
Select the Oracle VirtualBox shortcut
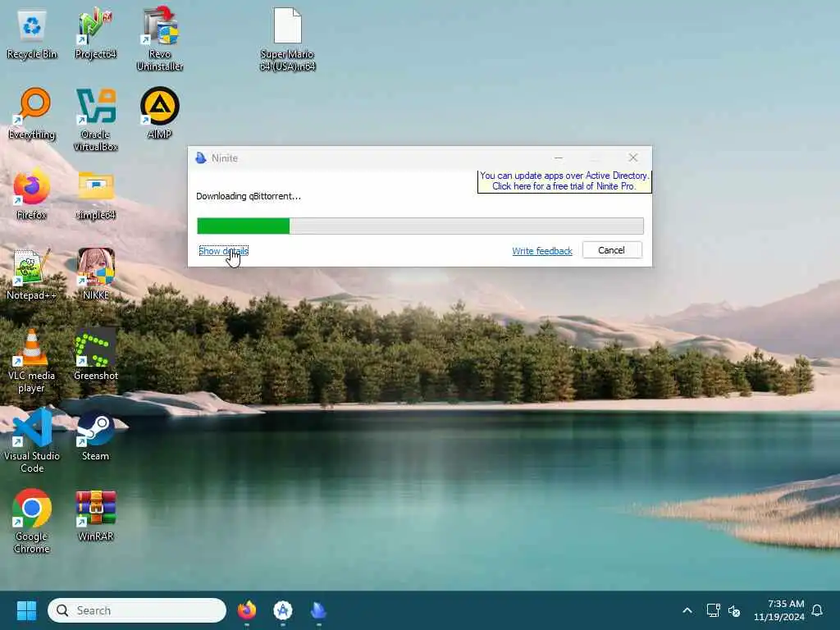[x=95, y=120]
